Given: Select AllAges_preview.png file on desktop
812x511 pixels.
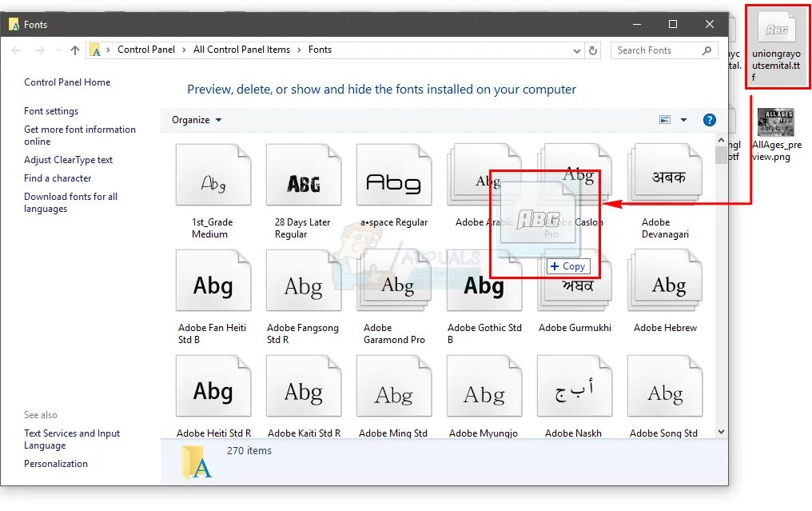Looking at the screenshot, I should [776, 134].
